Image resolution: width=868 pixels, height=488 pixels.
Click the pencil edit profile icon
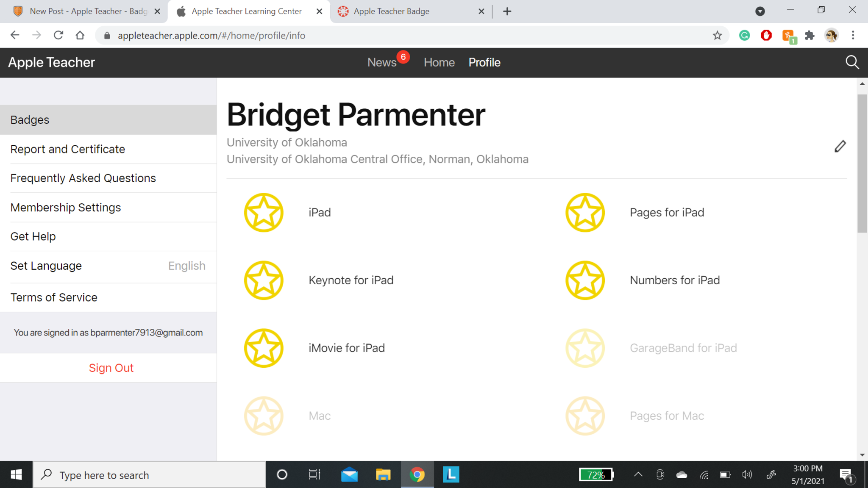tap(840, 147)
